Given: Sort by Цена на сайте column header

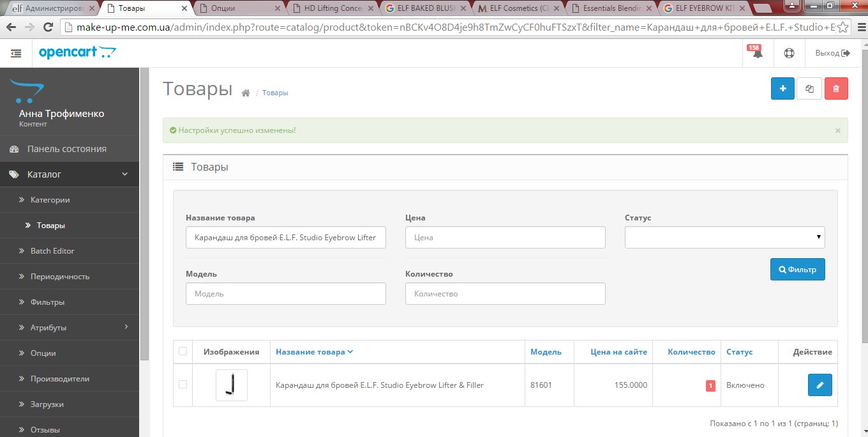Looking at the screenshot, I should (x=618, y=352).
